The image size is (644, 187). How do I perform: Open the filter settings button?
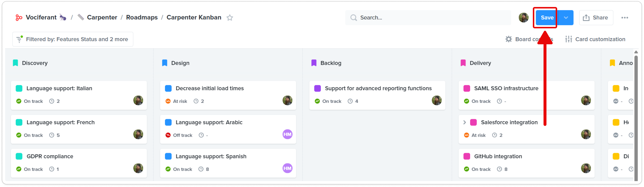pyautogui.click(x=73, y=39)
